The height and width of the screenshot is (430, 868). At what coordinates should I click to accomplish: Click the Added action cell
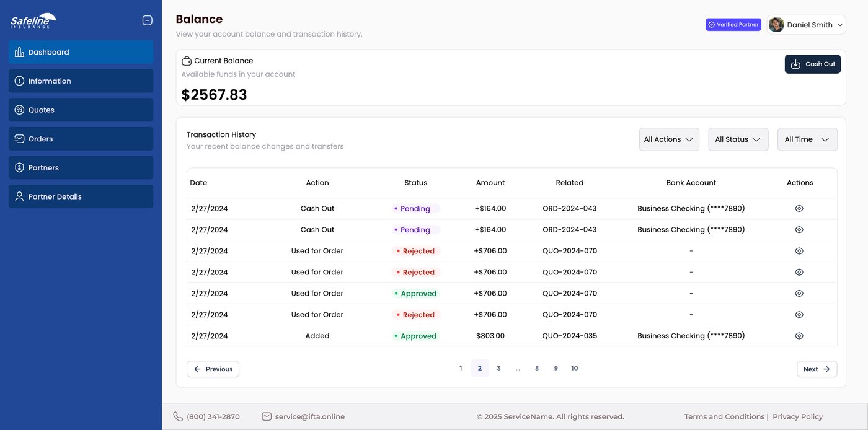click(x=317, y=336)
